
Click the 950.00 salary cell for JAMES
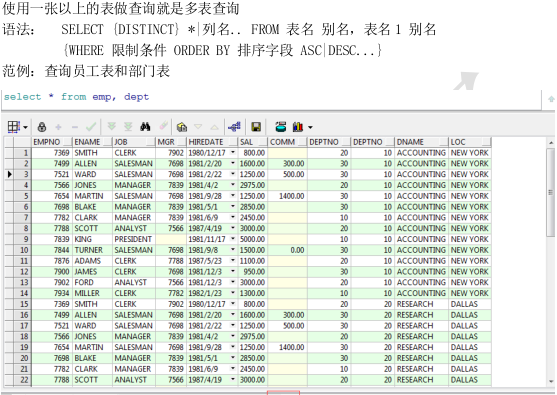[252, 272]
